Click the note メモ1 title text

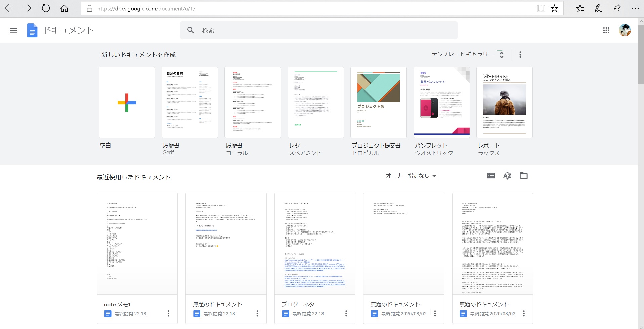pyautogui.click(x=117, y=304)
